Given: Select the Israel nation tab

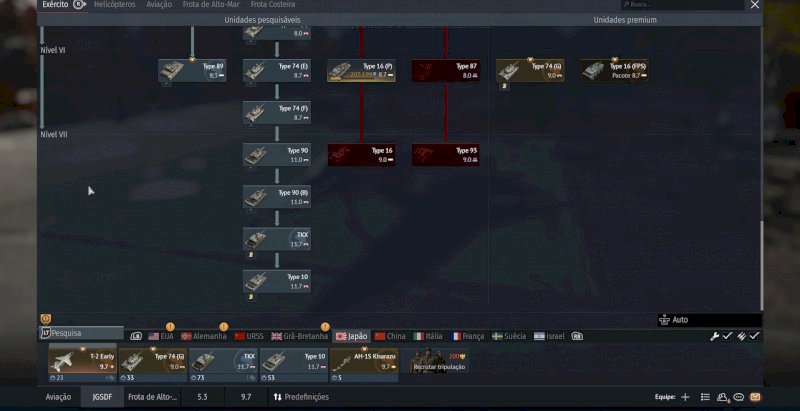Looking at the screenshot, I should coord(549,337).
